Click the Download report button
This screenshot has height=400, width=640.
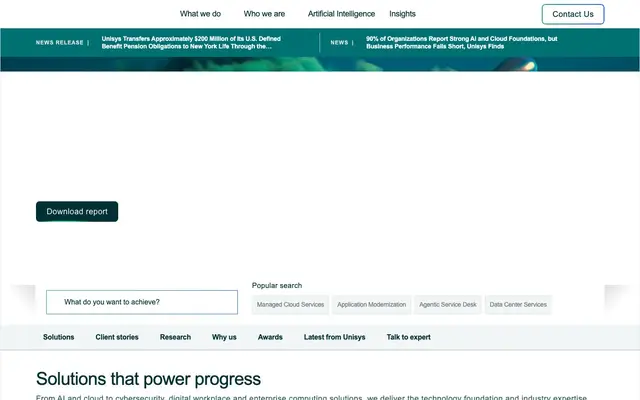point(77,211)
